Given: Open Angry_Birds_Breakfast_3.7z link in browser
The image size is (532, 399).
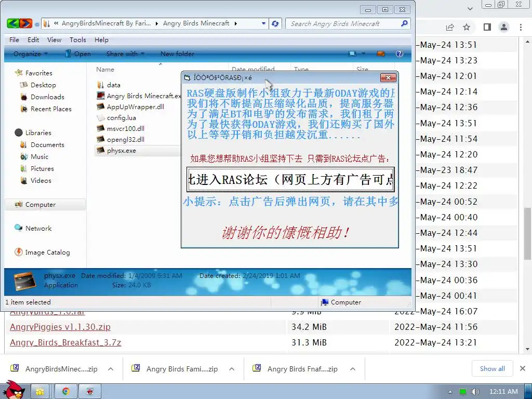Looking at the screenshot, I should (65, 342).
